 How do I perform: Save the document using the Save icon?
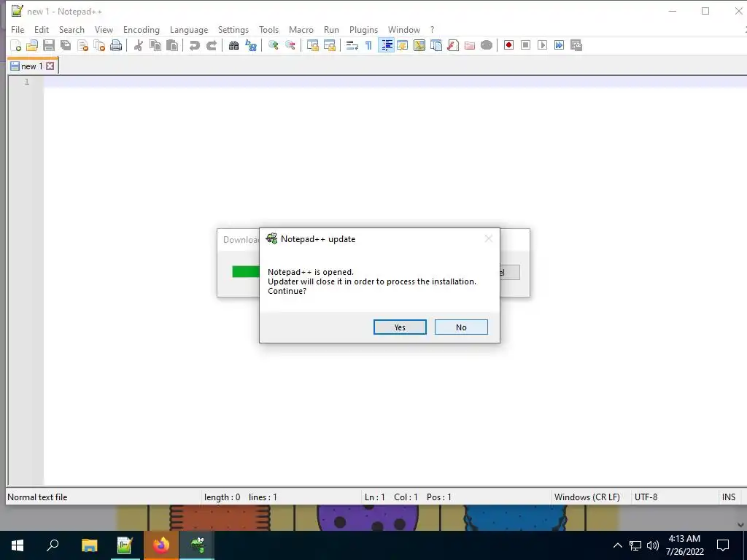[49, 45]
